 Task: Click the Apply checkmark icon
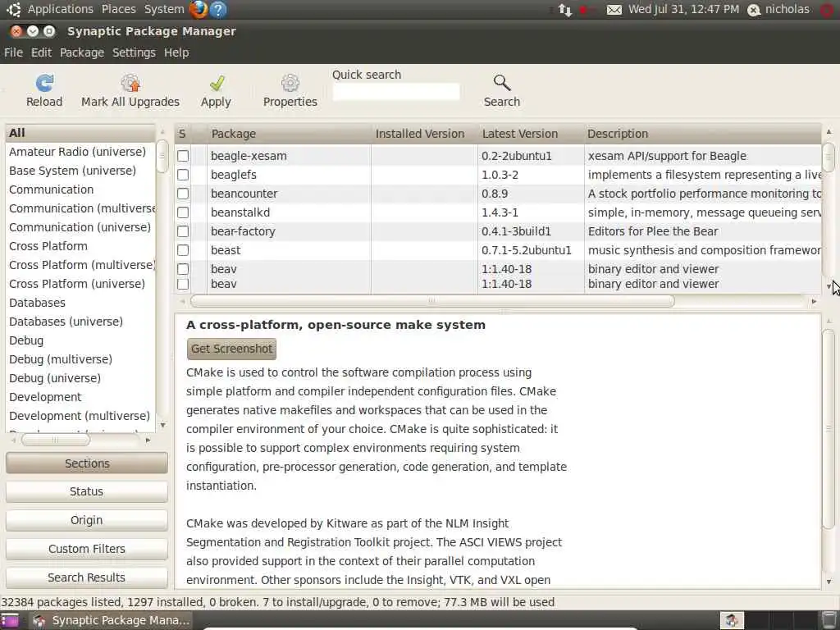[217, 83]
